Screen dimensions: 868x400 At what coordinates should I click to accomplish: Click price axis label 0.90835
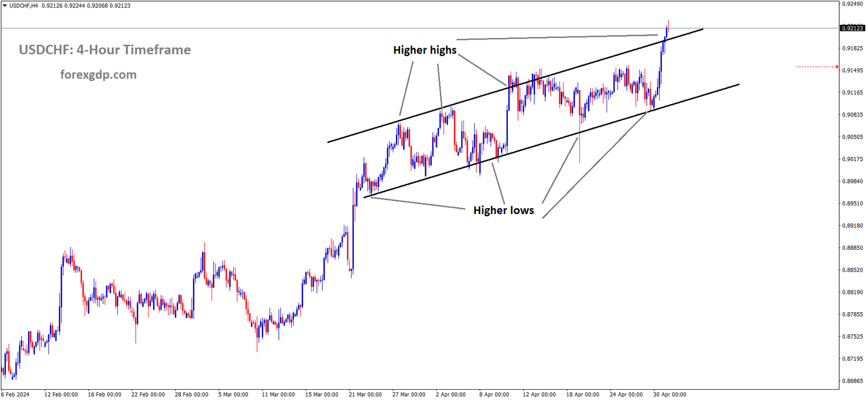pos(852,115)
